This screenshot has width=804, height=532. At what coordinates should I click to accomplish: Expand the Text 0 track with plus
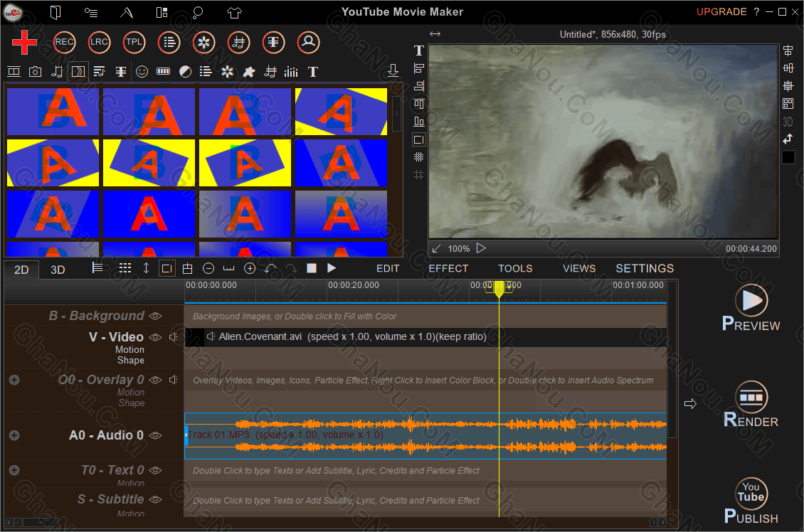(x=14, y=470)
